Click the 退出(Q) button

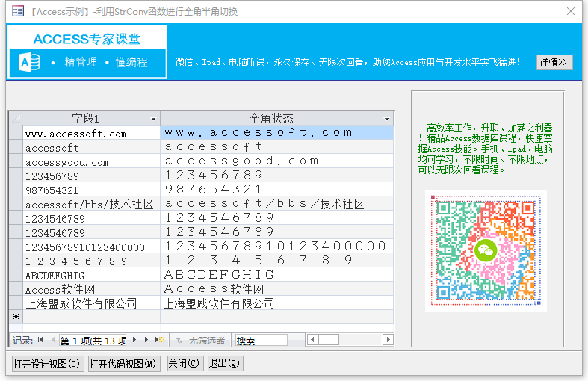pos(226,363)
